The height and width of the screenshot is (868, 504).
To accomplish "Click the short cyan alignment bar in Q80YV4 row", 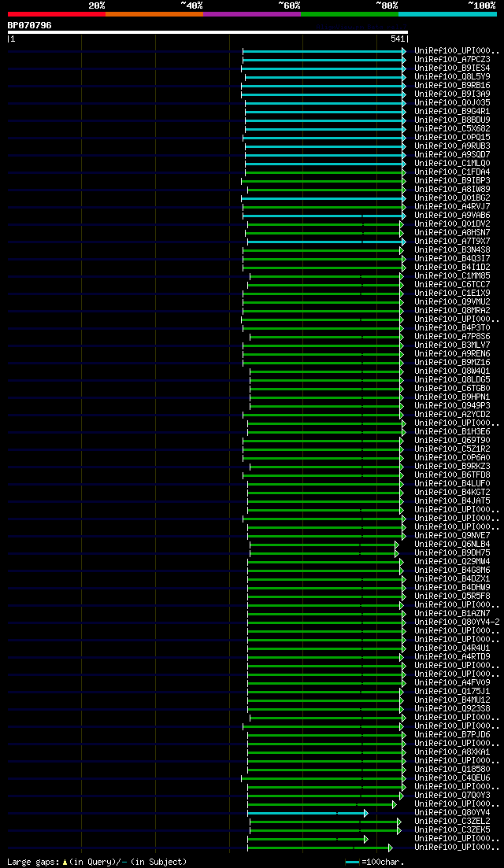I will point(307,813).
